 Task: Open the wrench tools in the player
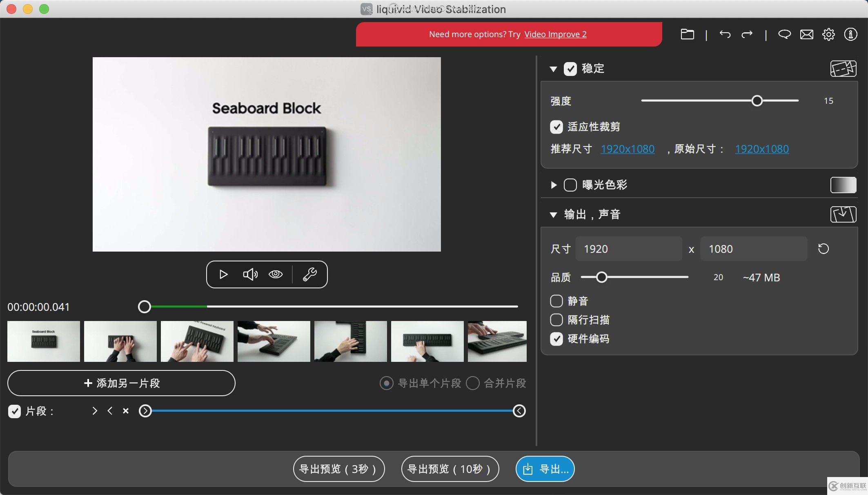click(309, 274)
